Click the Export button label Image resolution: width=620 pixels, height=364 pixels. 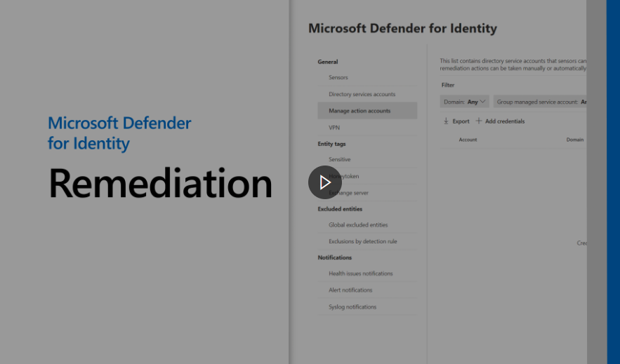pyautogui.click(x=461, y=121)
